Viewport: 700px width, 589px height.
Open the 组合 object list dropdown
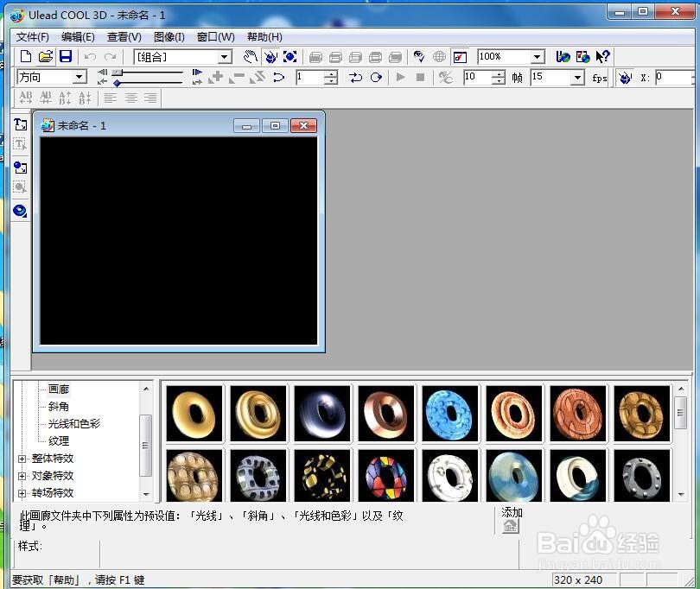point(225,57)
